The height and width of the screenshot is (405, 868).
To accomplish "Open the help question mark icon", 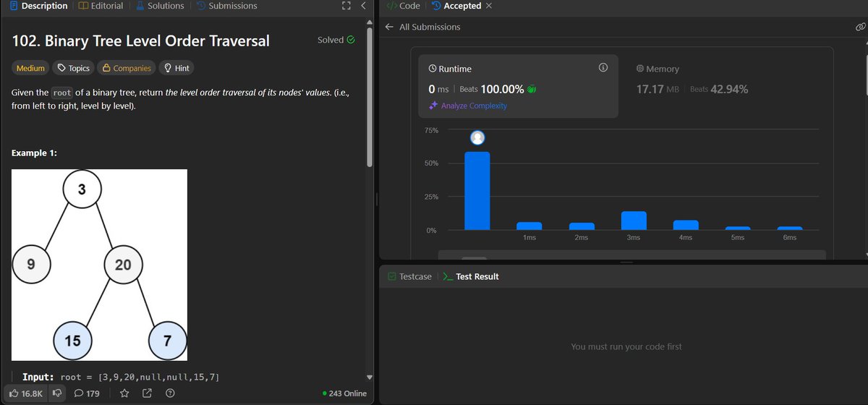I will tap(169, 393).
